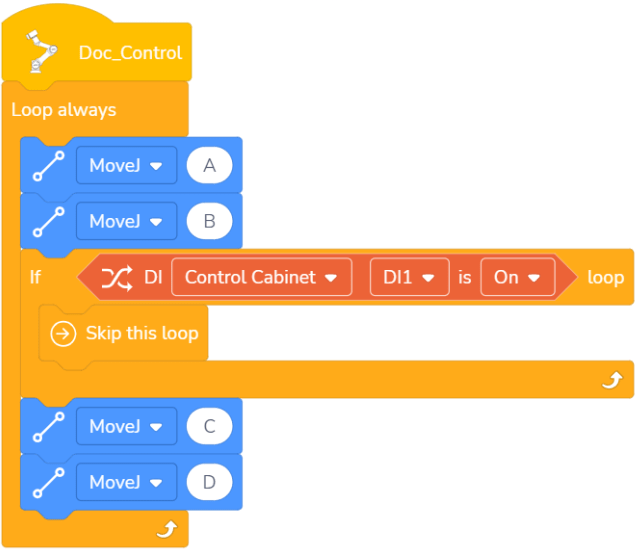The width and height of the screenshot is (637, 549).
Task: Expand the Control Cabinet dropdown
Action: click(x=261, y=277)
